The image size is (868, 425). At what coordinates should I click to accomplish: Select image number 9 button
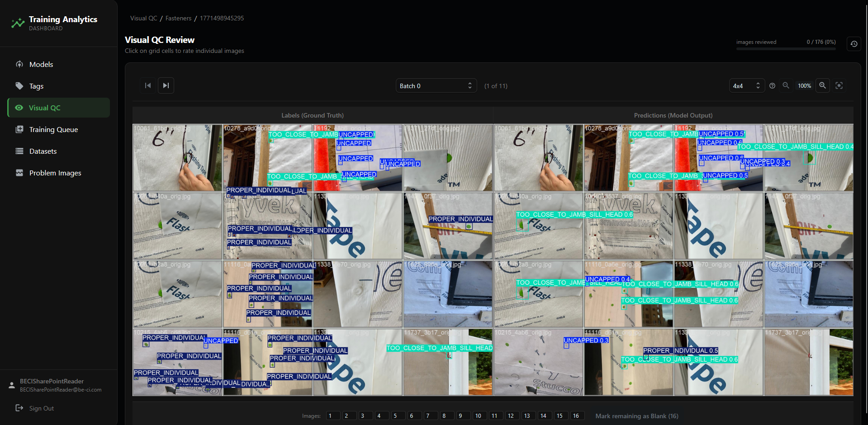click(x=463, y=416)
